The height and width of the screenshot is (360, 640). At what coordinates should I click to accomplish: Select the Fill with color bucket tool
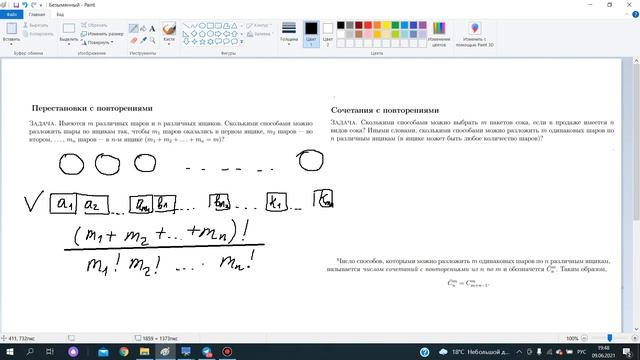coord(143,28)
